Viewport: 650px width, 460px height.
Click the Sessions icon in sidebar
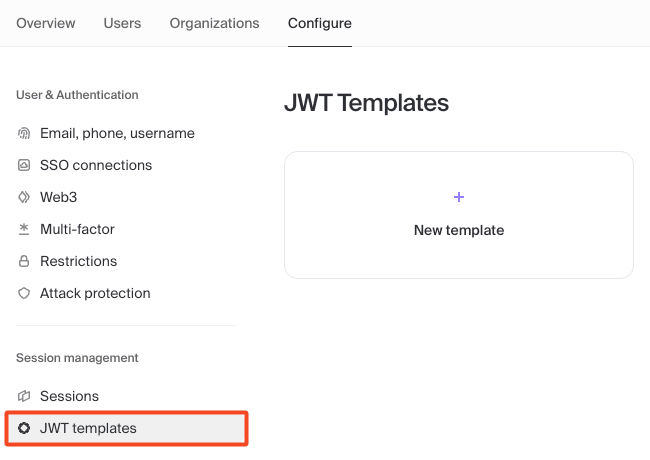[x=24, y=396]
